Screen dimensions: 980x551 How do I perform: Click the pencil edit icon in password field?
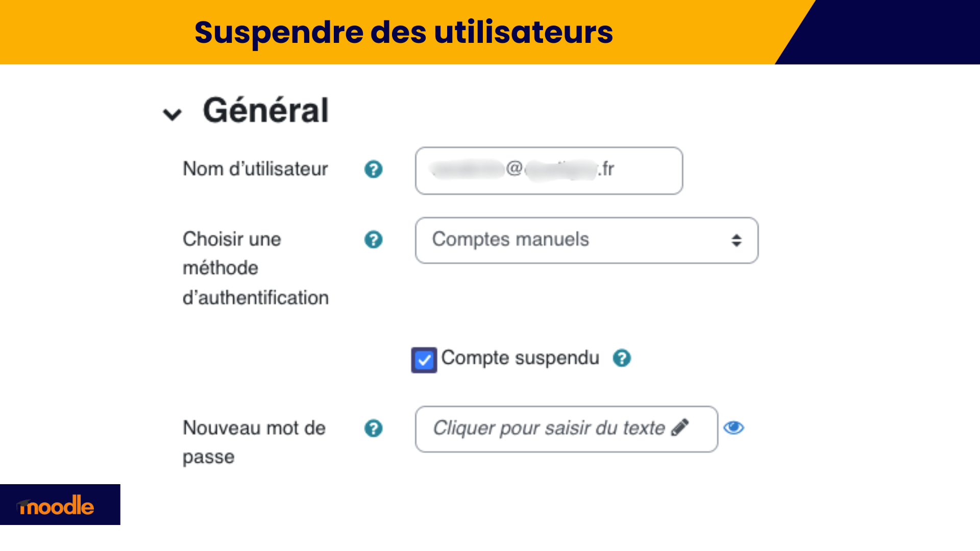[680, 427]
